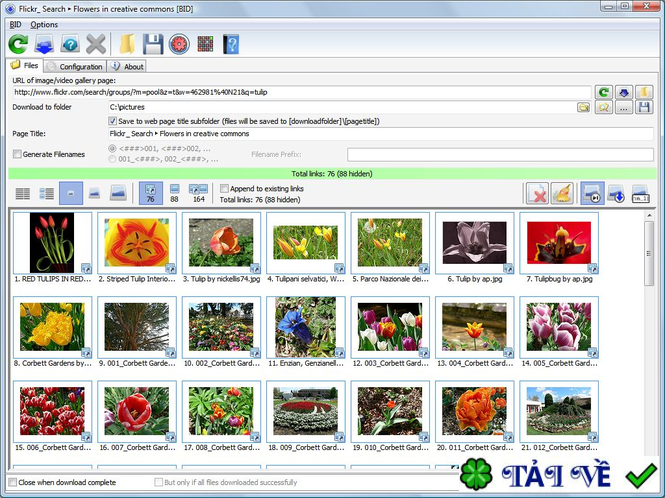Enable Generate Filenames checkbox
Screen dimensions: 665x498
click(x=17, y=154)
